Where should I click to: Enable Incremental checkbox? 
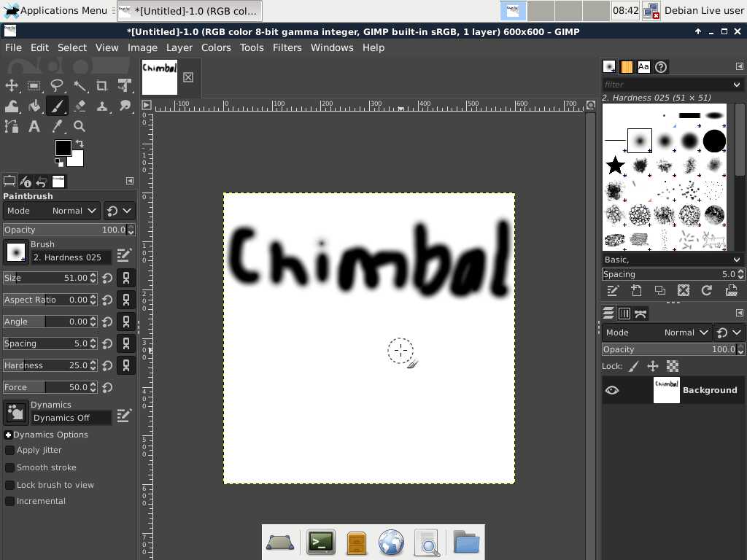[9, 502]
